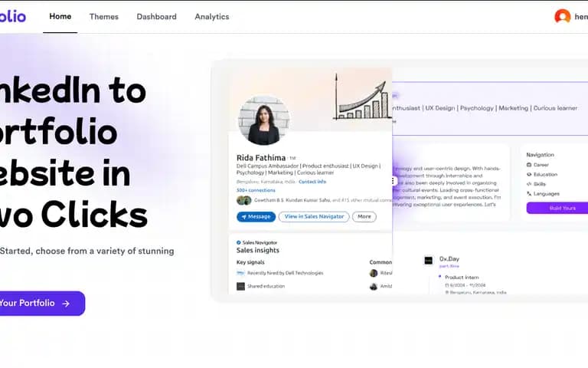The height and width of the screenshot is (368, 588).
Task: Click the Product Intern role entry
Action: click(462, 277)
